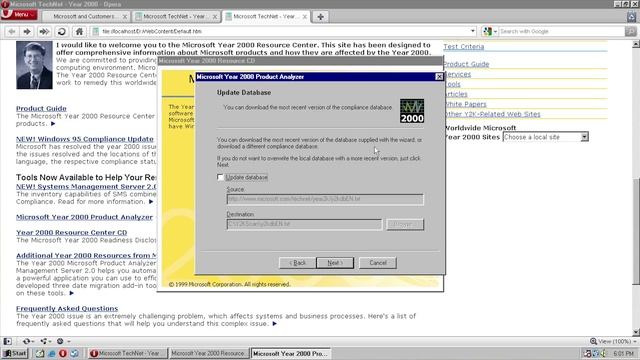This screenshot has width=640, height=360.
Task: Open Microsoft Year 2000 Product Analyzer link
Action: 84,217
